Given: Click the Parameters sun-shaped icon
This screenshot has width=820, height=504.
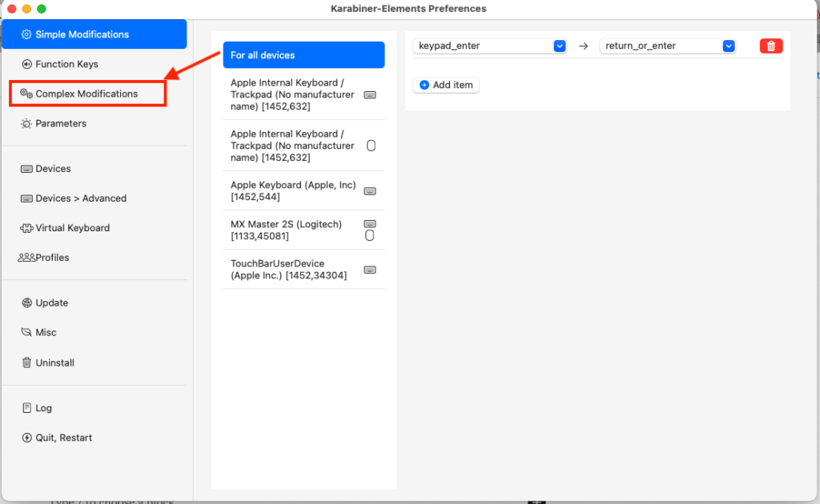Looking at the screenshot, I should click(x=26, y=124).
